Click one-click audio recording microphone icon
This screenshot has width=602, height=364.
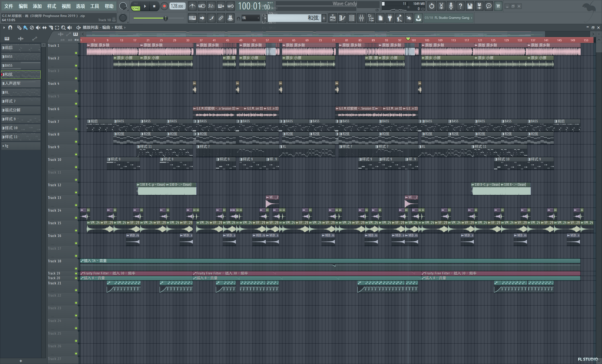pyautogui.click(x=451, y=6)
